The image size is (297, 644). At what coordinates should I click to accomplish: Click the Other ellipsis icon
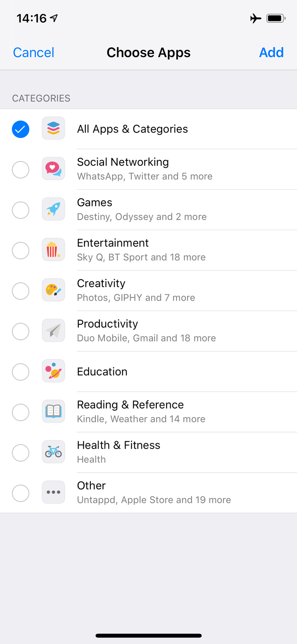click(x=54, y=493)
